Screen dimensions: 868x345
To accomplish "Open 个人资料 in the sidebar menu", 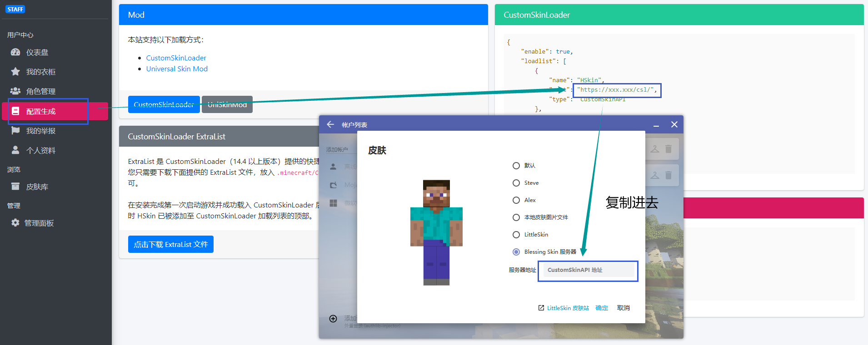I will 55,150.
